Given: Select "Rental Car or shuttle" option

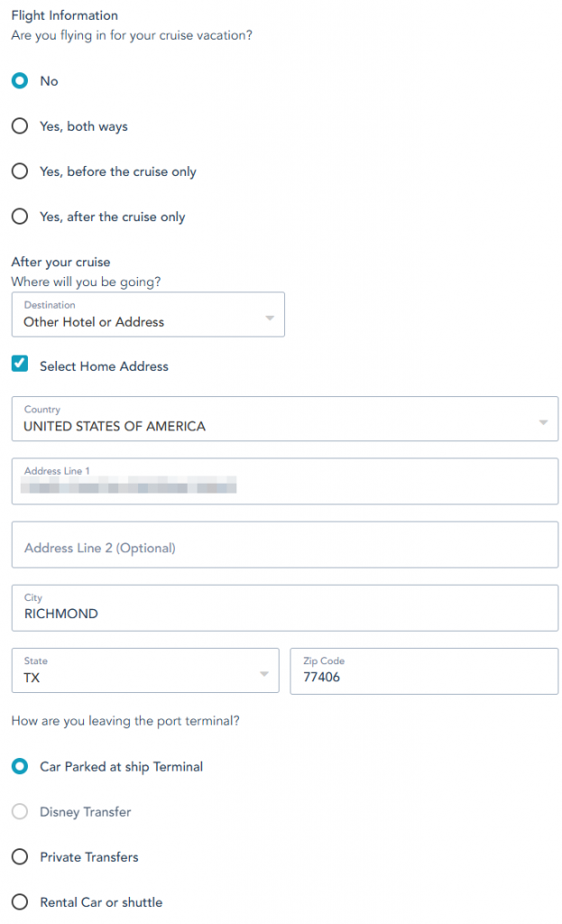Looking at the screenshot, I should pyautogui.click(x=20, y=902).
